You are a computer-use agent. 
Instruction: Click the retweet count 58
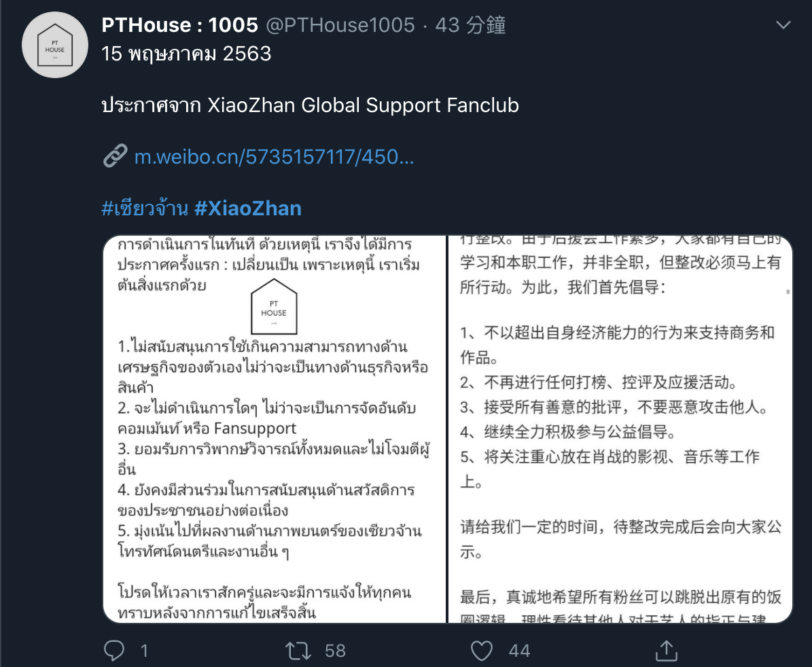click(335, 651)
